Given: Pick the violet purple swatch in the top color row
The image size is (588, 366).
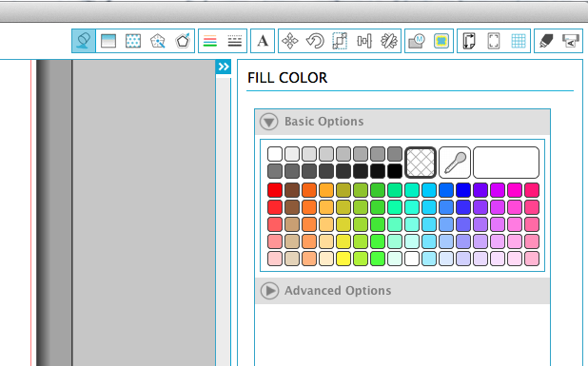Looking at the screenshot, I should [480, 190].
